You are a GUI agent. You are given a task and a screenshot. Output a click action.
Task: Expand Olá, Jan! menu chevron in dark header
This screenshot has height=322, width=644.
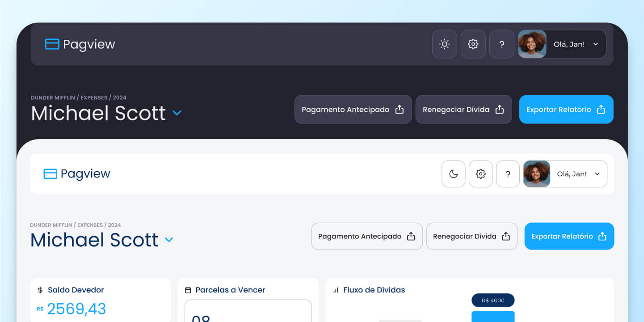[595, 44]
